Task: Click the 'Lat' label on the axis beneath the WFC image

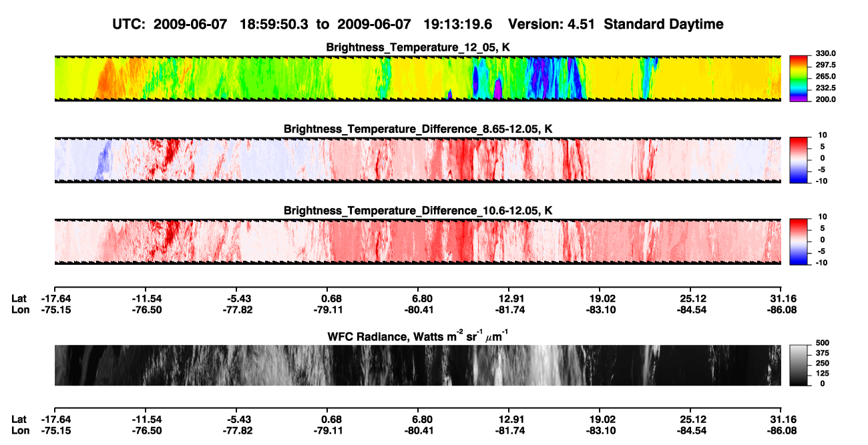Action: tap(19, 420)
